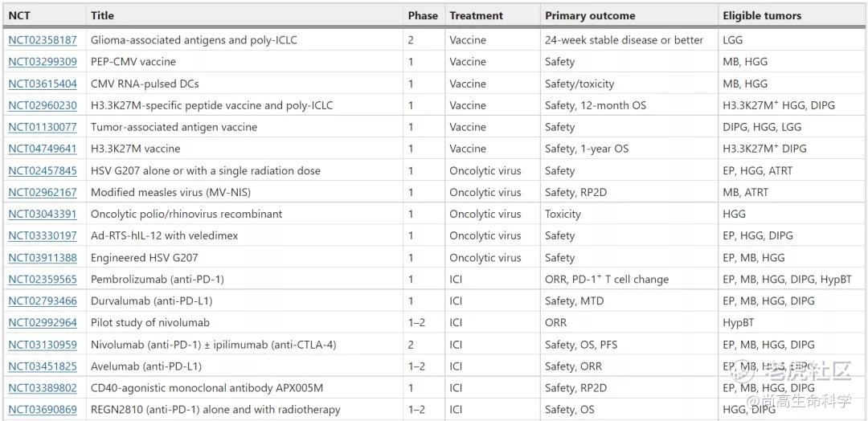This screenshot has height=421, width=868.
Task: Open the NCT03130959 trial link
Action: pyautogui.click(x=43, y=345)
